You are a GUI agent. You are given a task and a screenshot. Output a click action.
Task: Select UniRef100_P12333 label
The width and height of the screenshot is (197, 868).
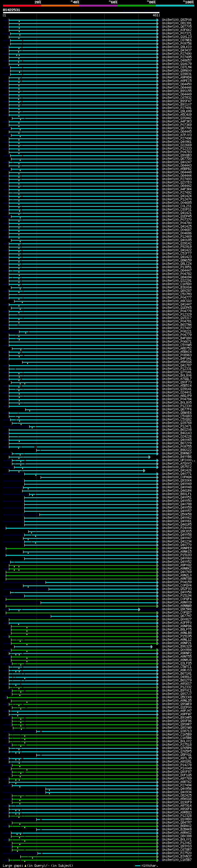pos(177,149)
